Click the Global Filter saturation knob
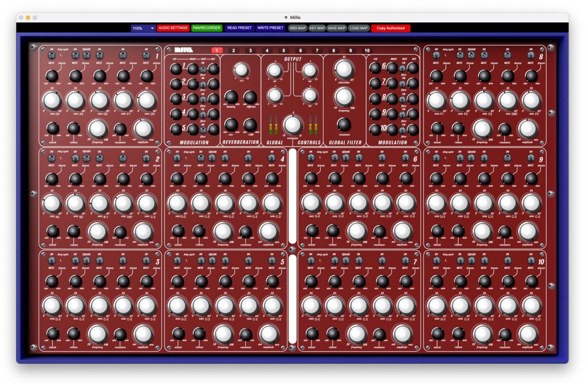 [343, 69]
